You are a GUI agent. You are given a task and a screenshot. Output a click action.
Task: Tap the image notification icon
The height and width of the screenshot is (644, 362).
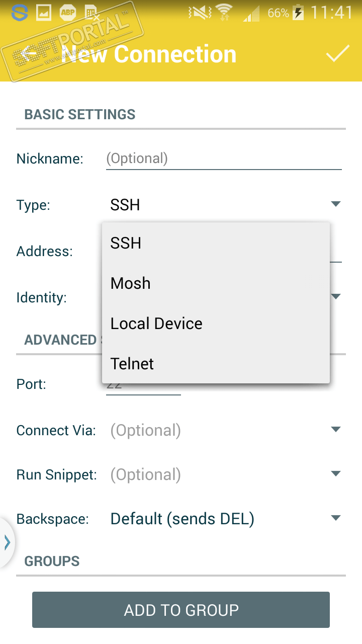click(43, 13)
